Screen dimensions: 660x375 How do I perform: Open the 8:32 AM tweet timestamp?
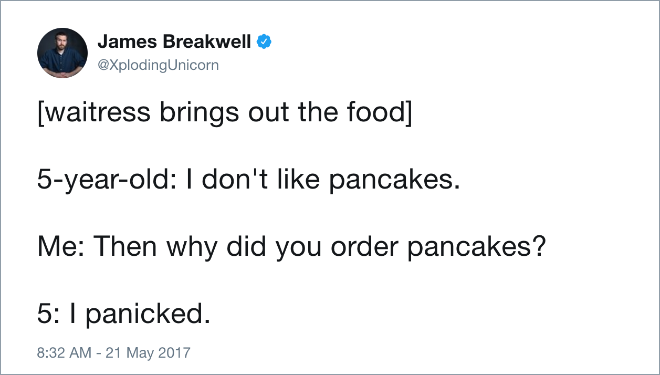[64, 353]
